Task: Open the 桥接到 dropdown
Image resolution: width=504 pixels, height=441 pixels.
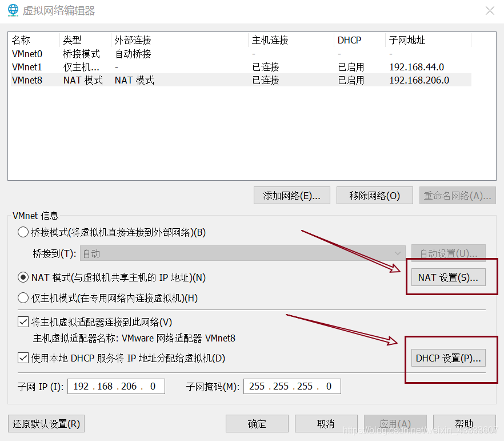Action: tap(243, 253)
